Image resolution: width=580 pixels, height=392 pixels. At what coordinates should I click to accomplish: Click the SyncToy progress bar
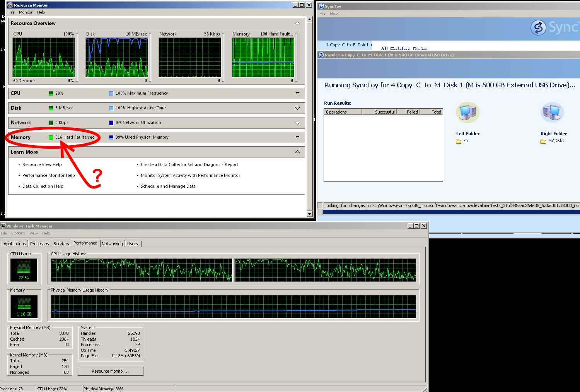[451, 212]
